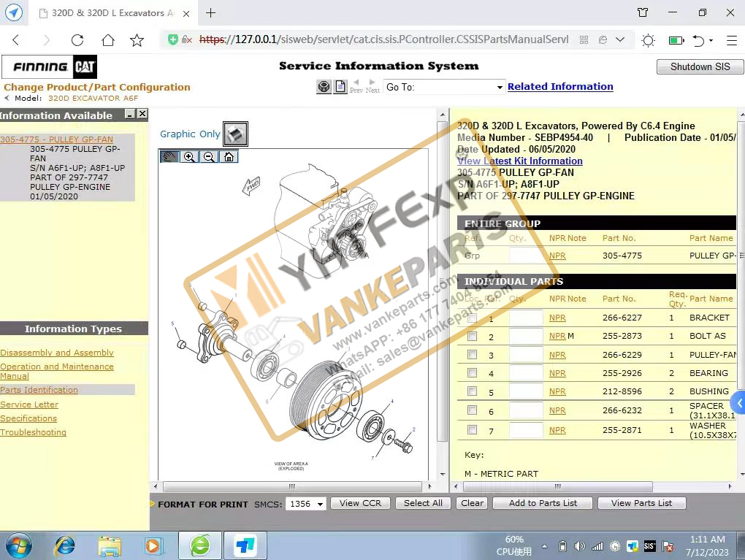The height and width of the screenshot is (560, 745).
Task: Click Add to Parts List button
Action: click(543, 503)
